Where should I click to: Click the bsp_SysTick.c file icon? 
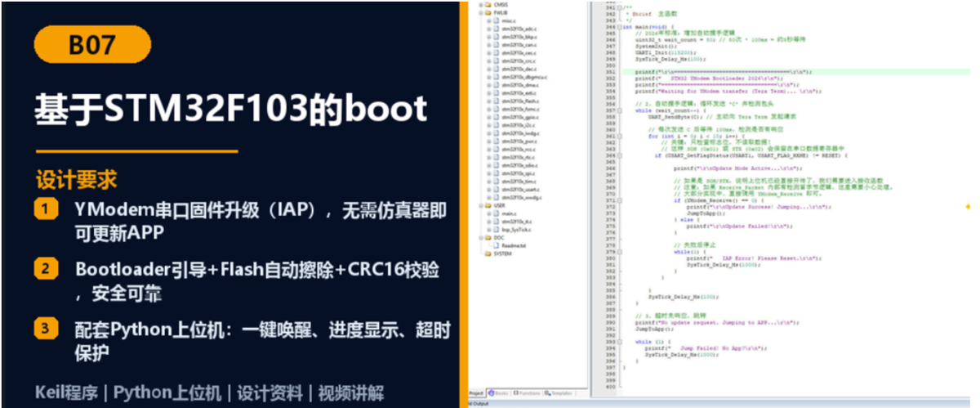pyautogui.click(x=496, y=230)
